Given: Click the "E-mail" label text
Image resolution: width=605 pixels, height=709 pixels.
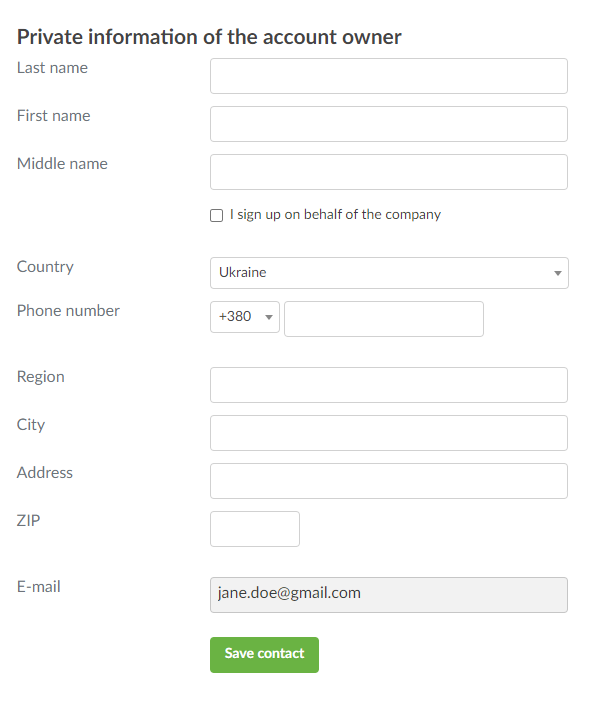Looking at the screenshot, I should (x=39, y=587).
